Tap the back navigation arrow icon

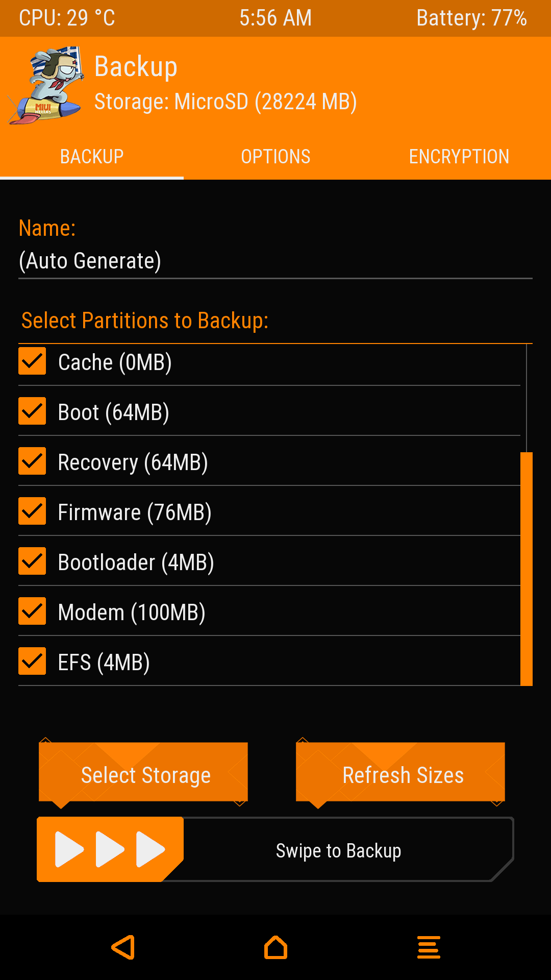123,947
